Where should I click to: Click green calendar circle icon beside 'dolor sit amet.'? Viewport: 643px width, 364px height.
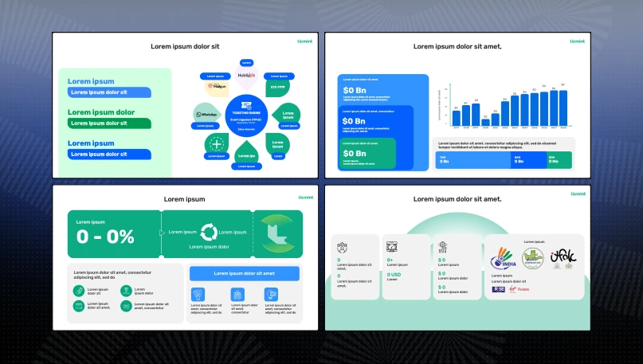click(79, 306)
